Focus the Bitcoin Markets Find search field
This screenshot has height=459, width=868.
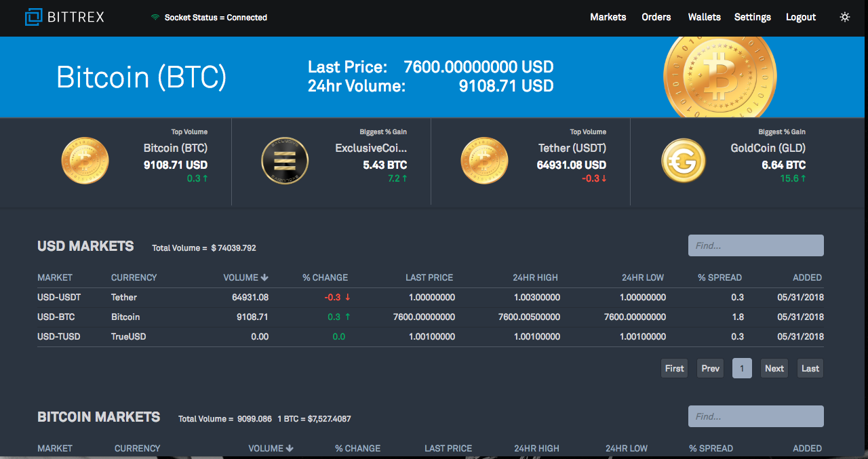pos(756,416)
